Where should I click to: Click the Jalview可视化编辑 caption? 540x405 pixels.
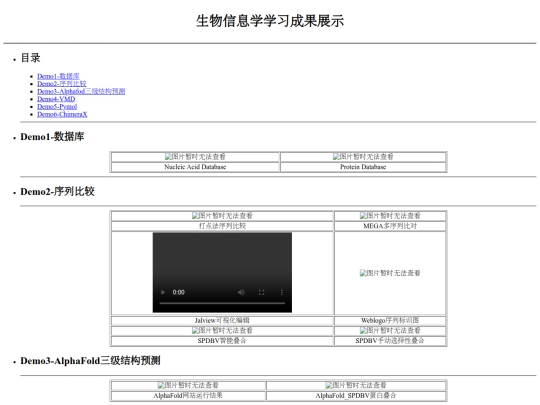[222, 320]
